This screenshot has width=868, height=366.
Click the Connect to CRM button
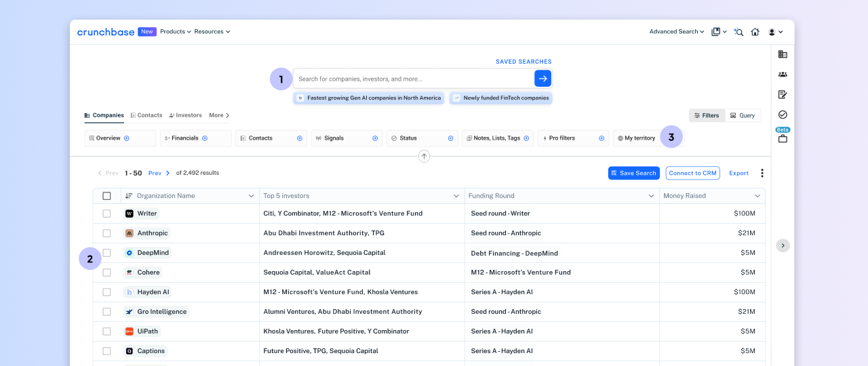pos(692,173)
